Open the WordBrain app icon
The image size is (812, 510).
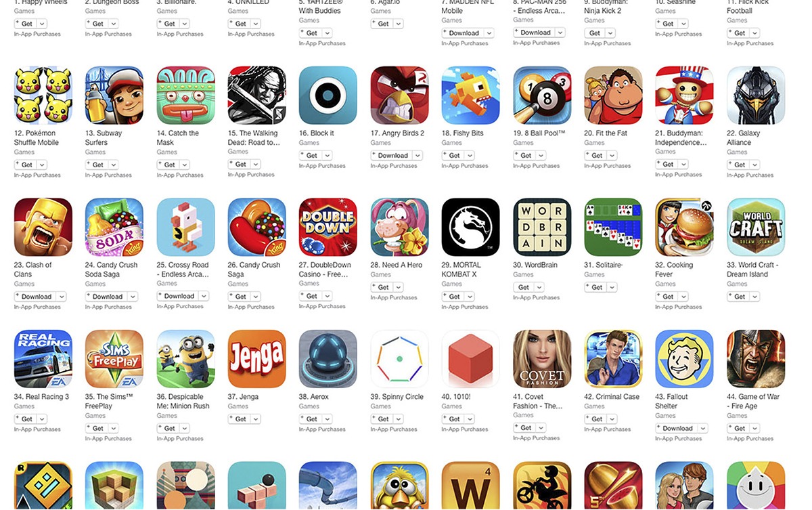(542, 227)
